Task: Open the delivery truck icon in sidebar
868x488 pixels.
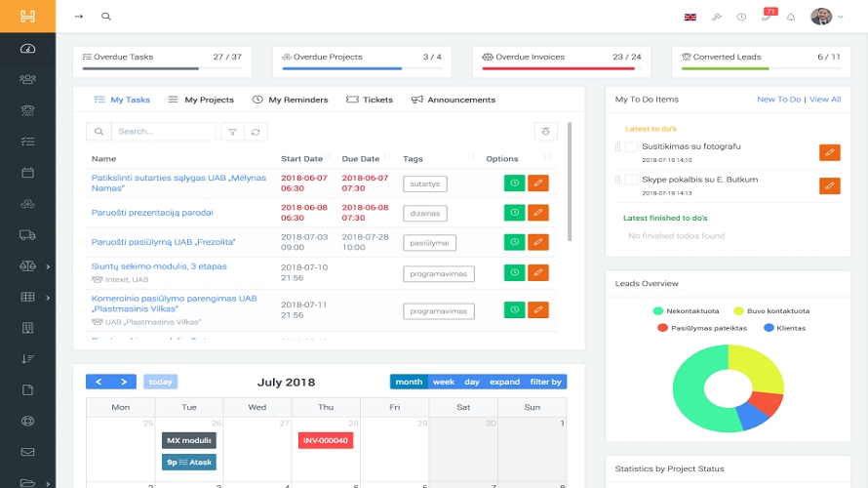Action: [27, 235]
